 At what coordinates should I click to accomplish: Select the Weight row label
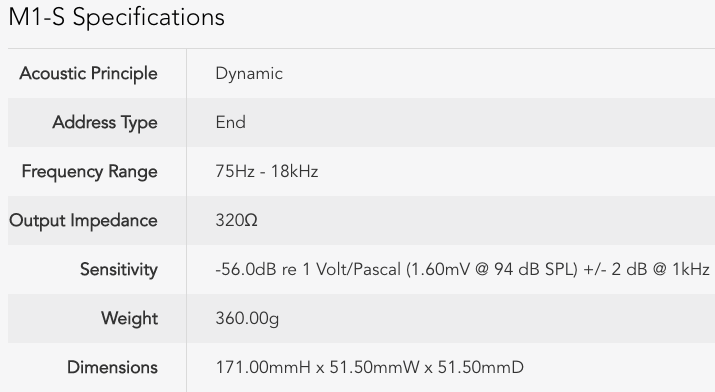point(130,318)
